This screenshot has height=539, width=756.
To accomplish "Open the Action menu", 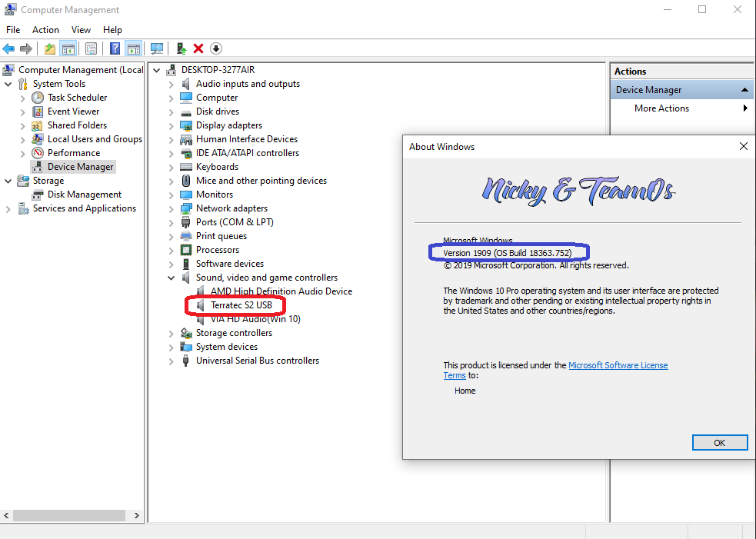I will (x=45, y=30).
